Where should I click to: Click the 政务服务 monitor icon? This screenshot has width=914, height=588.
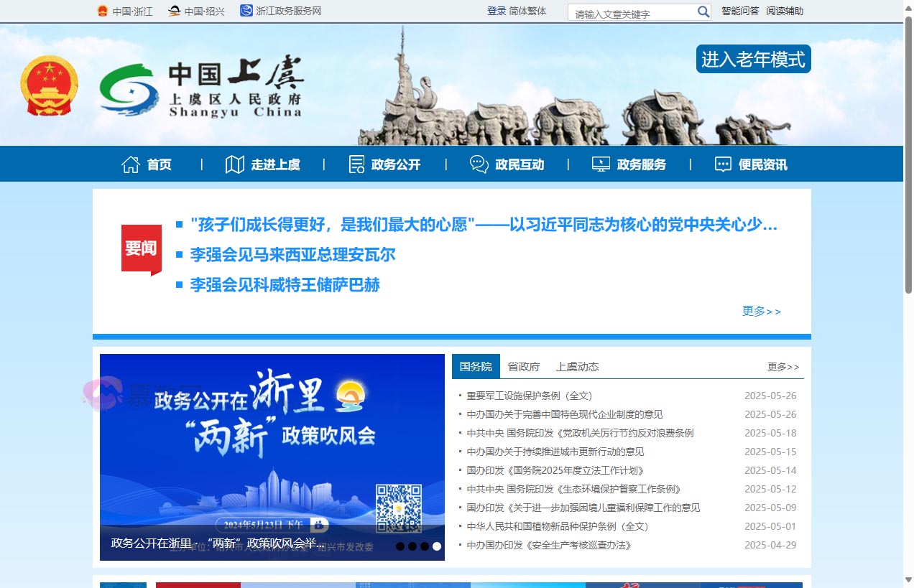click(x=599, y=164)
